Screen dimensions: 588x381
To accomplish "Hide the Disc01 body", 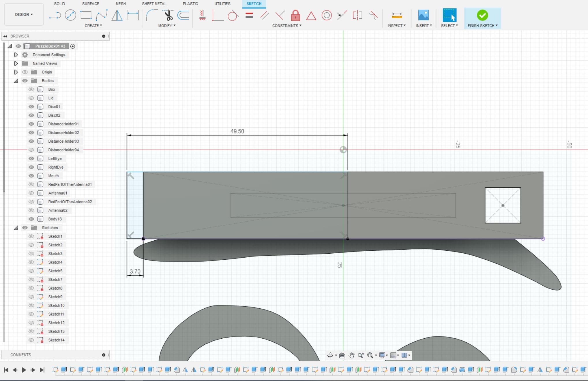I will pyautogui.click(x=31, y=107).
